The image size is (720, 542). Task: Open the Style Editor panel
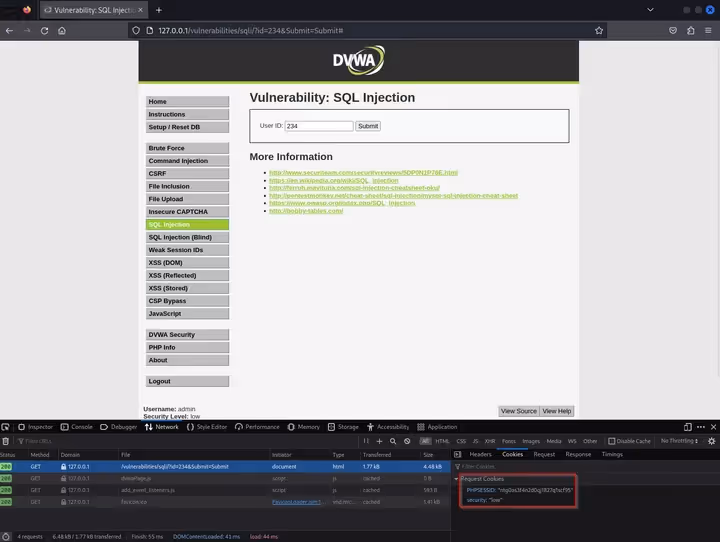[207, 427]
